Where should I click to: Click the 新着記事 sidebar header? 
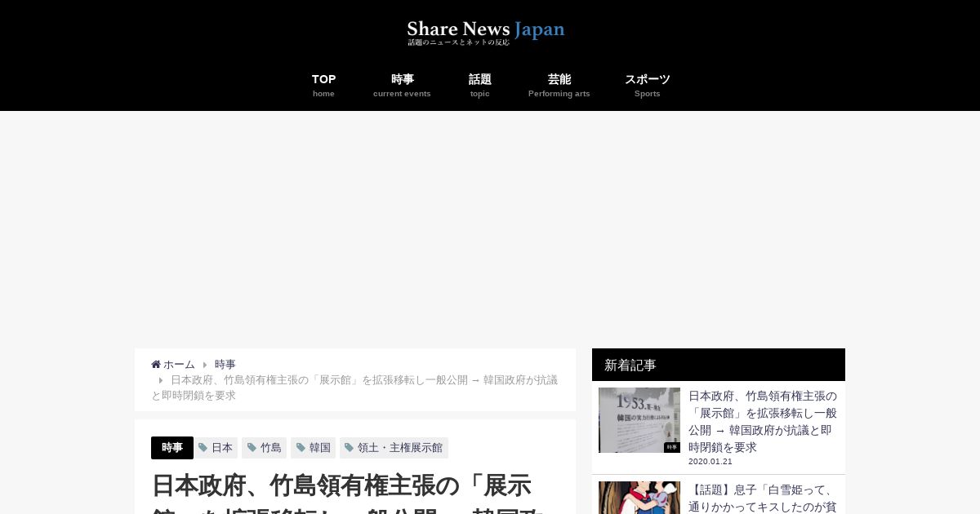tap(719, 365)
